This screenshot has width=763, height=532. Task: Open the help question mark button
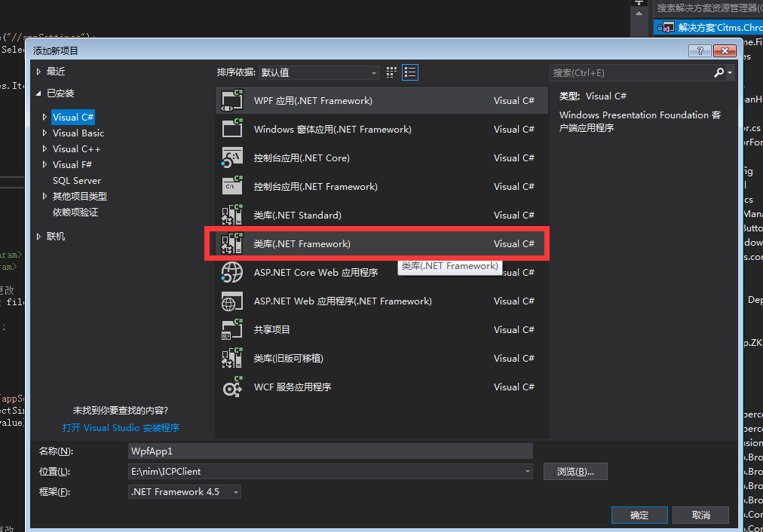pos(700,50)
